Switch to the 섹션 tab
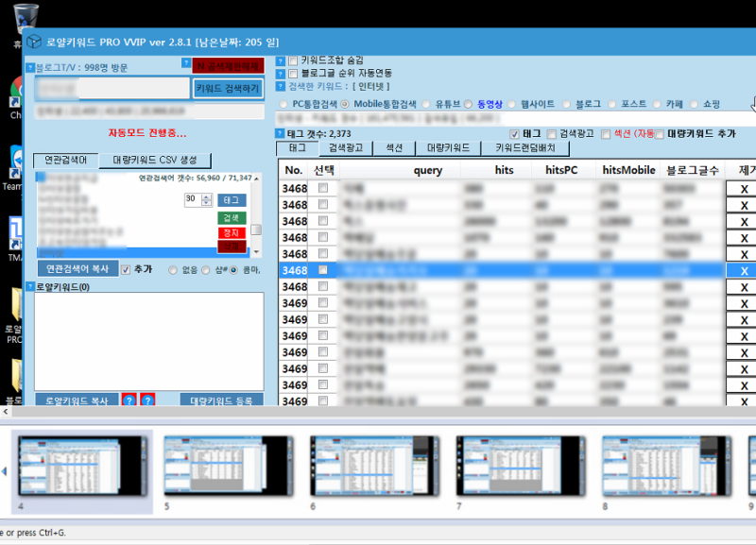This screenshot has height=545, width=756. 394,148
